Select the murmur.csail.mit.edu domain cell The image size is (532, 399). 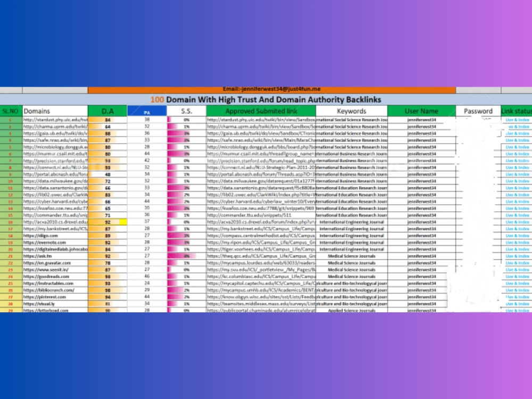(55, 154)
